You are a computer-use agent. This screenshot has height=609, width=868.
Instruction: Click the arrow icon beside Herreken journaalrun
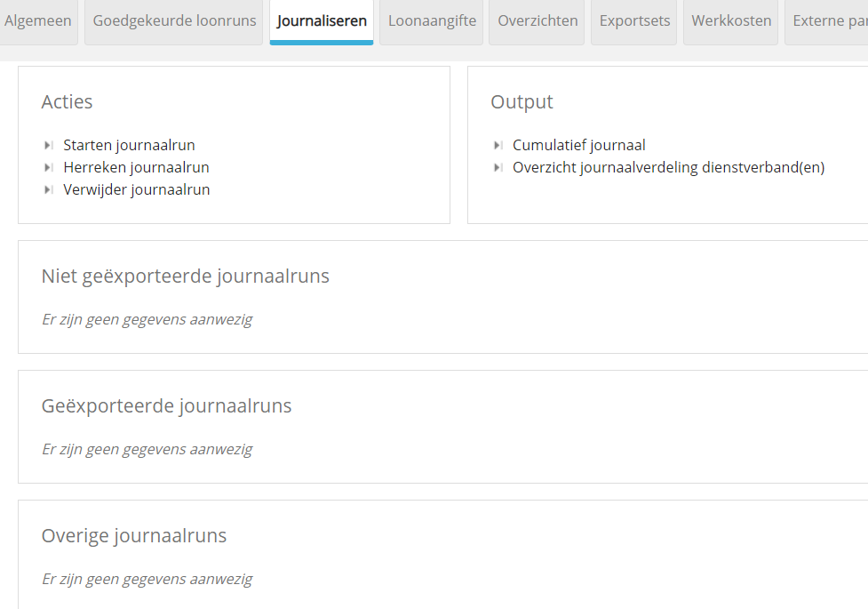(49, 168)
